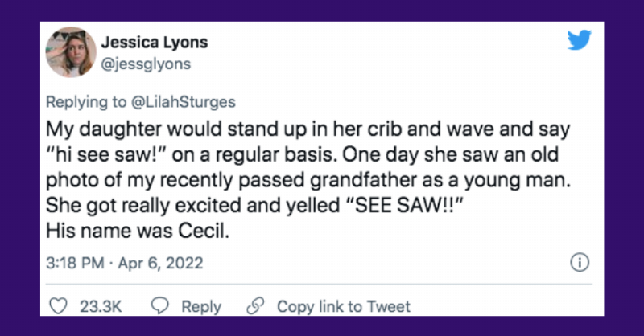
Task: Click the 23.3K likes count
Action: click(x=99, y=306)
